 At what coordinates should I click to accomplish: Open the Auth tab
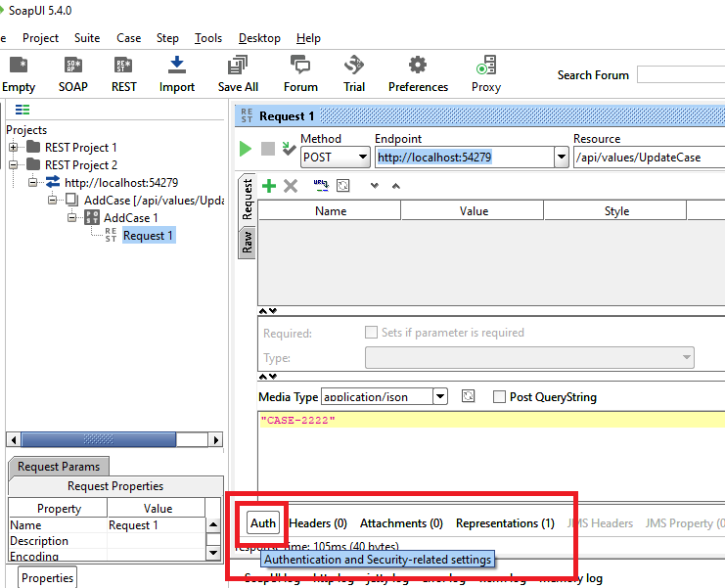(263, 522)
